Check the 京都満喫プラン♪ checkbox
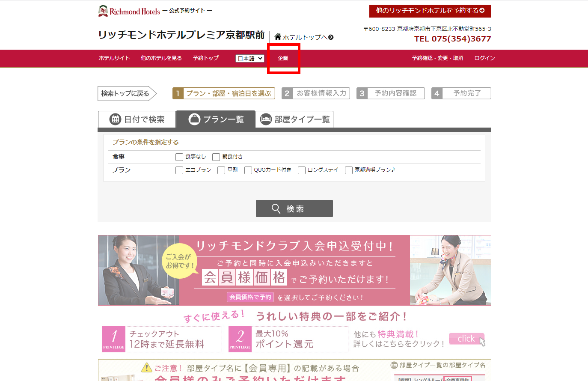Screen dimensions: 588x381 click(349, 170)
